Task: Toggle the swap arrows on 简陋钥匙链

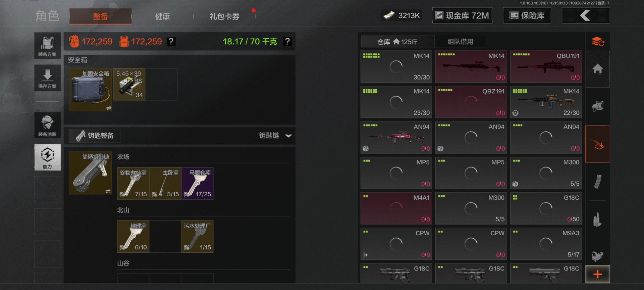Action: tap(108, 191)
